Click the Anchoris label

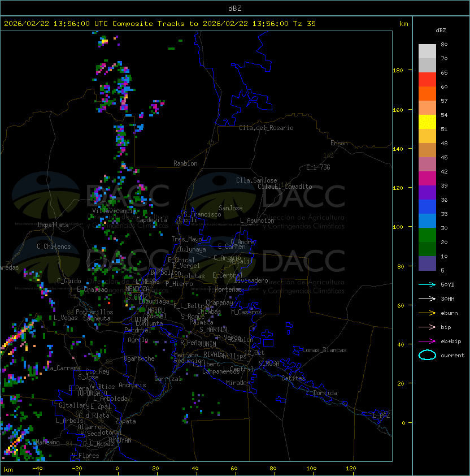point(132,385)
